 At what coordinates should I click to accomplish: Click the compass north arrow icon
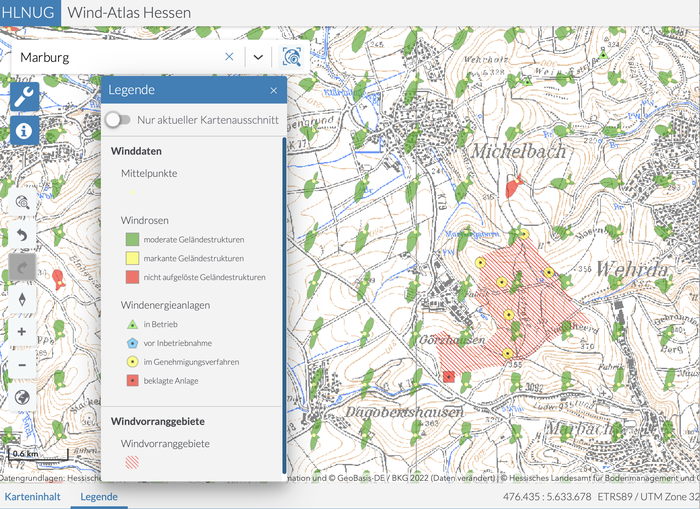(22, 298)
